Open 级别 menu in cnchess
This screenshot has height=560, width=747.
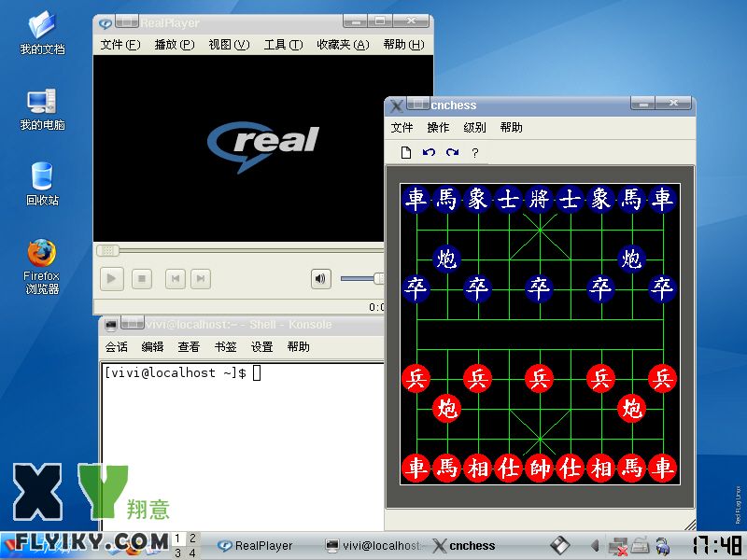tap(474, 128)
